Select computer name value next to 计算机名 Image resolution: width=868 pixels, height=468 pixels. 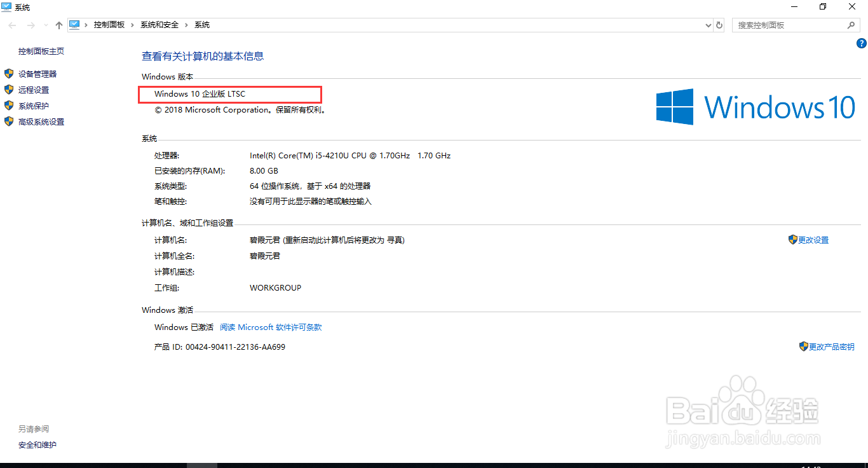pos(327,240)
